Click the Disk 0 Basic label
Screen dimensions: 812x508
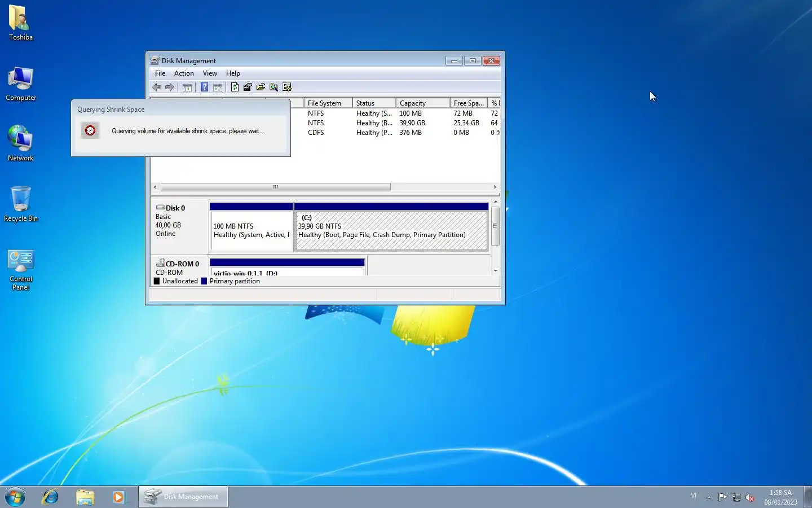[x=179, y=226]
